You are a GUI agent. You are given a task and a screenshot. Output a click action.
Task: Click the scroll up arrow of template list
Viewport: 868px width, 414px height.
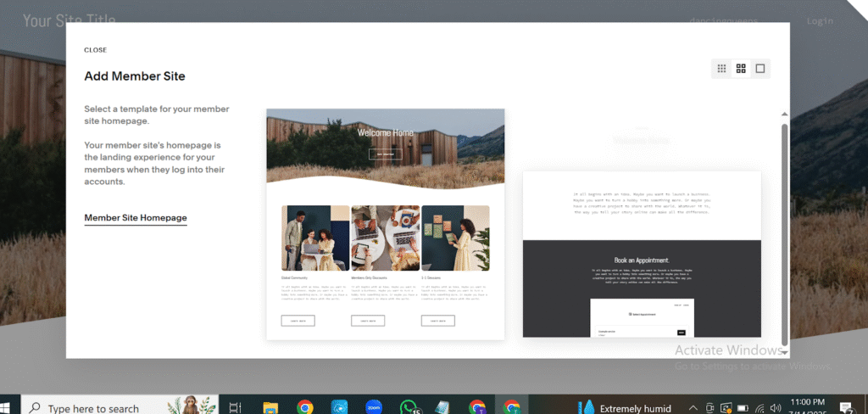point(784,115)
